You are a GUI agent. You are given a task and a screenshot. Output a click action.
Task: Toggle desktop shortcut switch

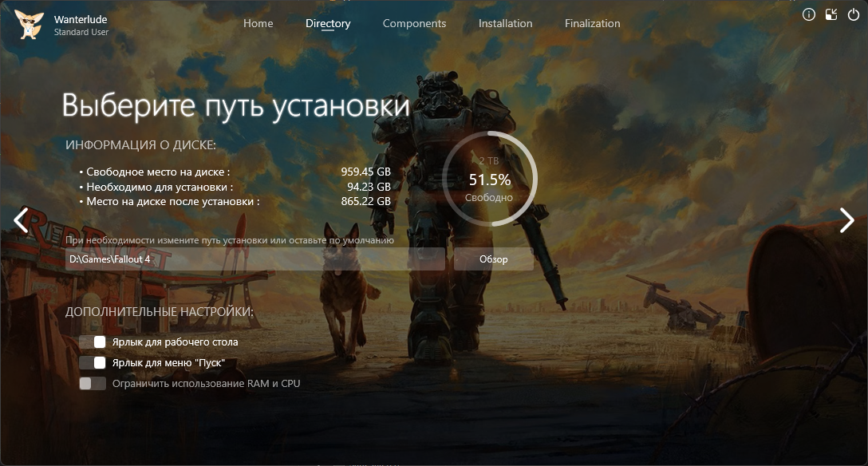coord(93,342)
